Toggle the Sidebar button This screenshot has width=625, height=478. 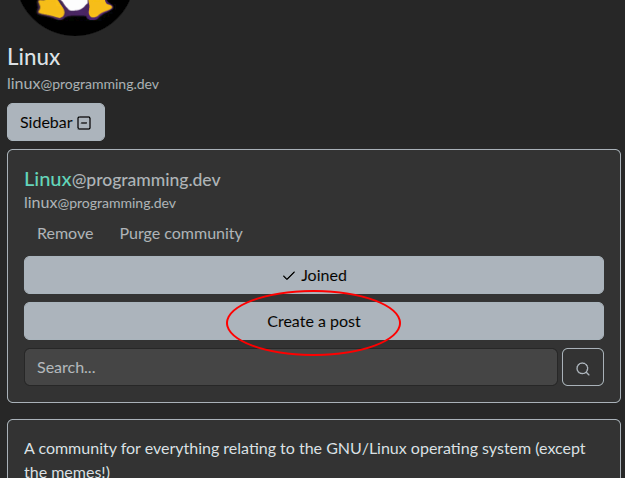(56, 122)
